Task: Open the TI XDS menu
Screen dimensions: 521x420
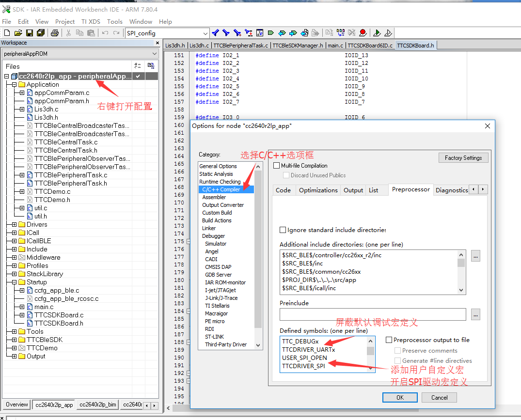Action: coord(91,22)
